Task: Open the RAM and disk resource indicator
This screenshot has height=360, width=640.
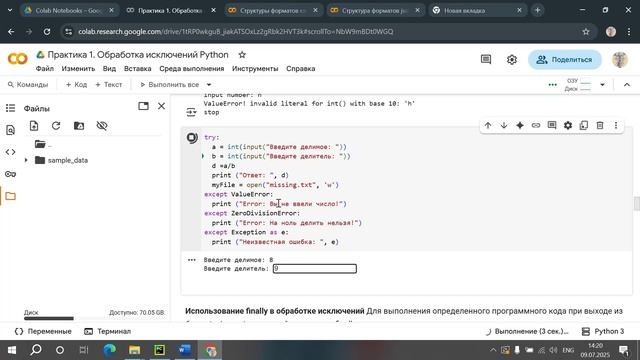Action: (x=578, y=84)
